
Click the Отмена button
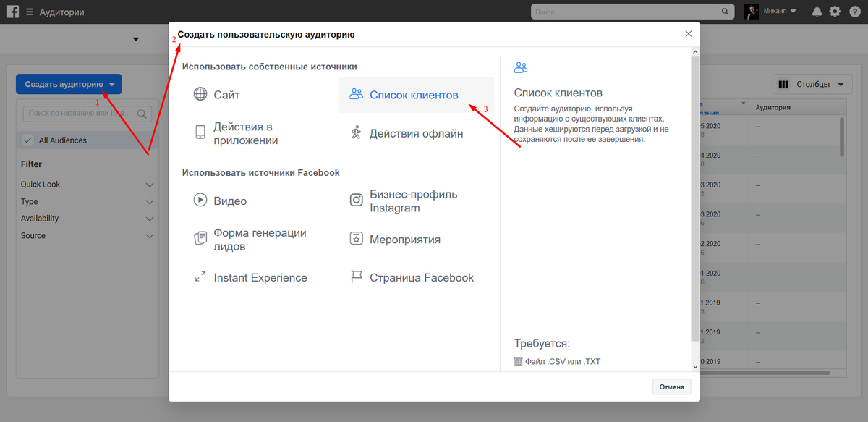[x=671, y=387]
